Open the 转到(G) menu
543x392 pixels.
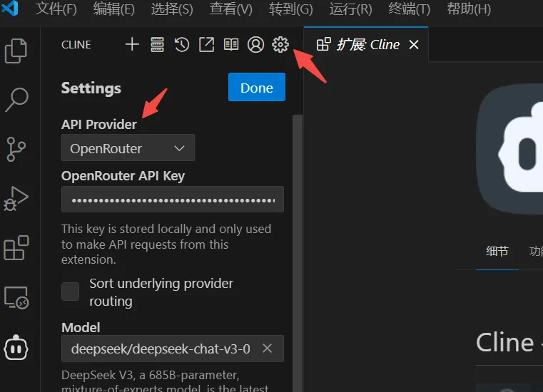point(291,9)
